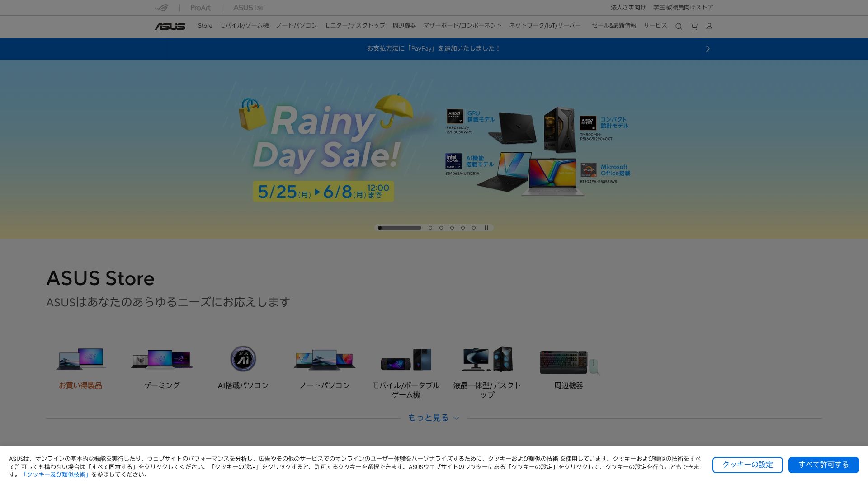Open the マザーボード/コンポーネント menu

point(462,26)
